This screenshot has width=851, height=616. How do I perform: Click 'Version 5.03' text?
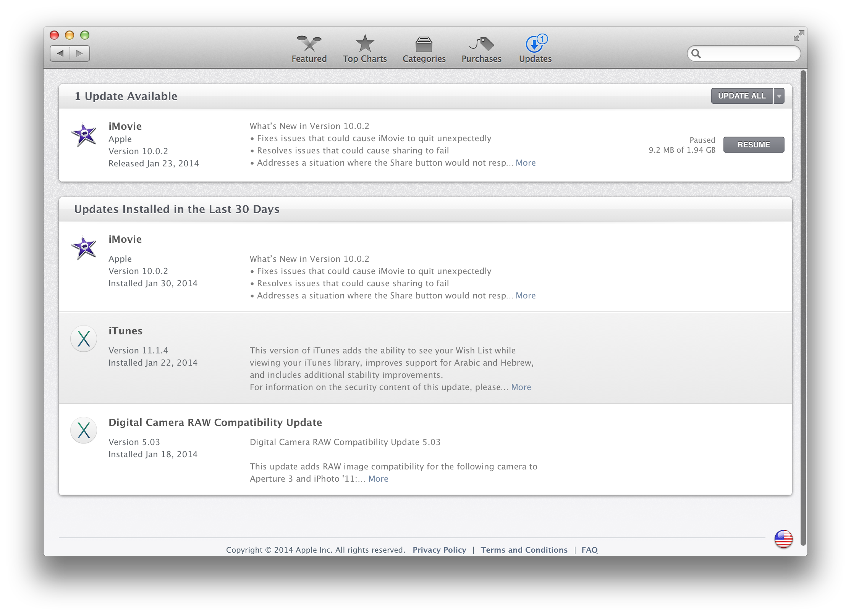pos(134,442)
